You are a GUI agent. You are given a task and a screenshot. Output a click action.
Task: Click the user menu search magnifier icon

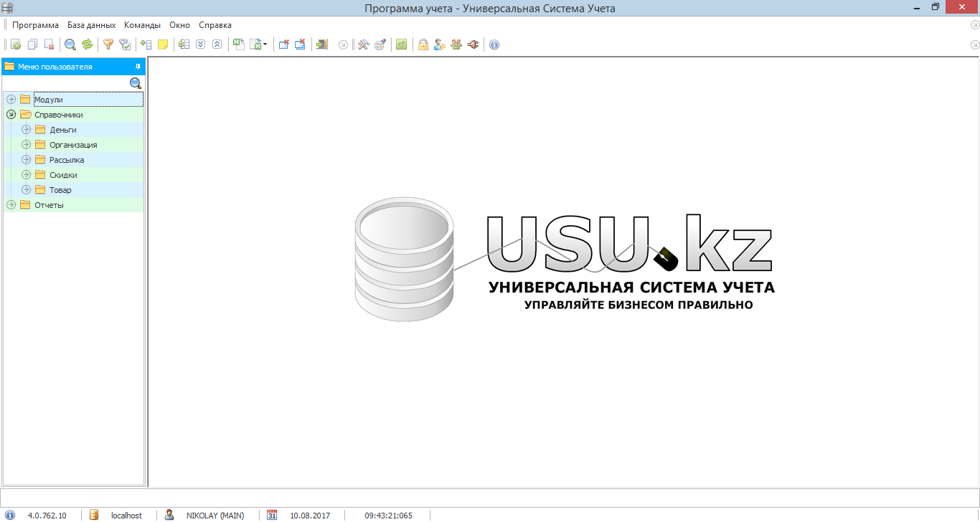(x=136, y=84)
